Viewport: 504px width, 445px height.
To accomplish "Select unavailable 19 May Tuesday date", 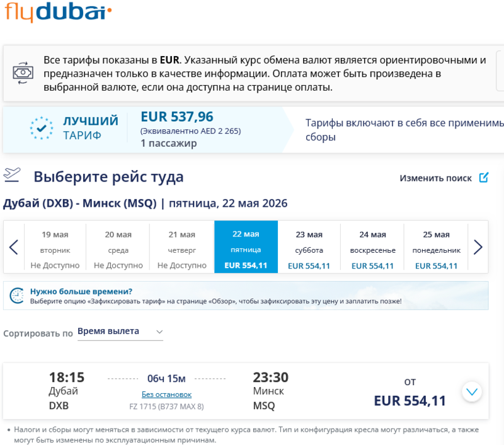I will (x=55, y=247).
